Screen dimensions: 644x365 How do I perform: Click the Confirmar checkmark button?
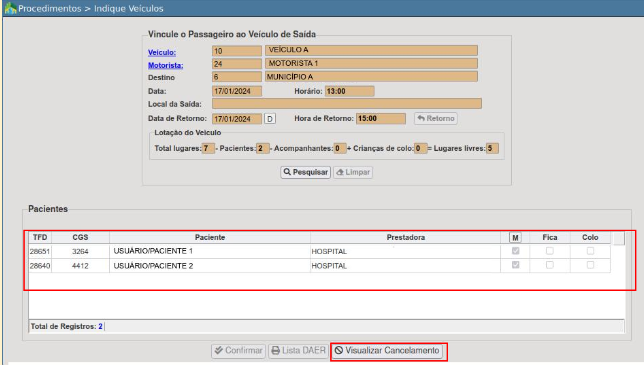(x=239, y=351)
